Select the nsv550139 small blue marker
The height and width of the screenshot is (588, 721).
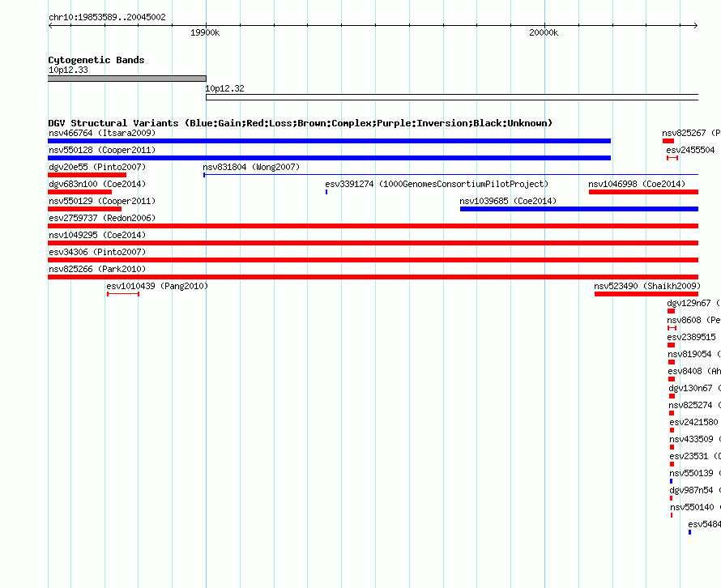coord(672,481)
